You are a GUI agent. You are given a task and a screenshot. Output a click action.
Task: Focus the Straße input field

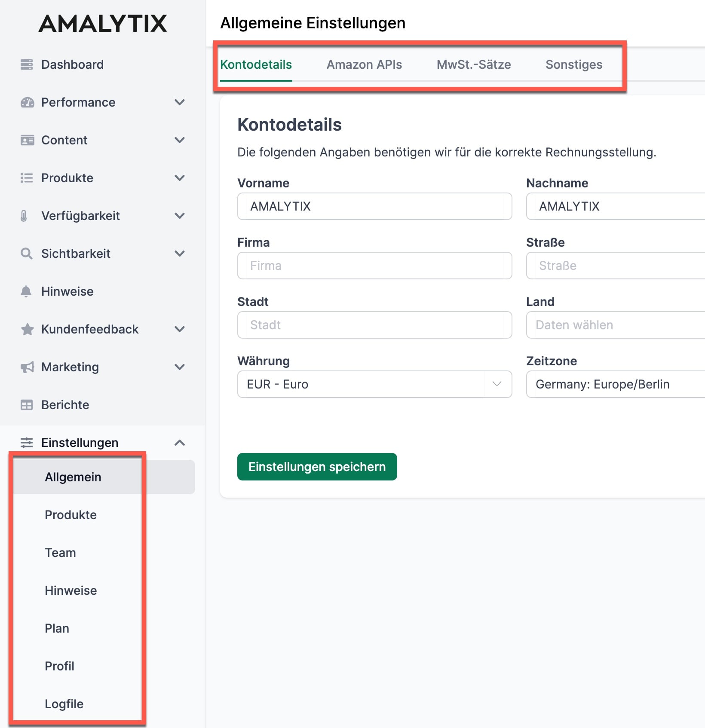click(616, 266)
